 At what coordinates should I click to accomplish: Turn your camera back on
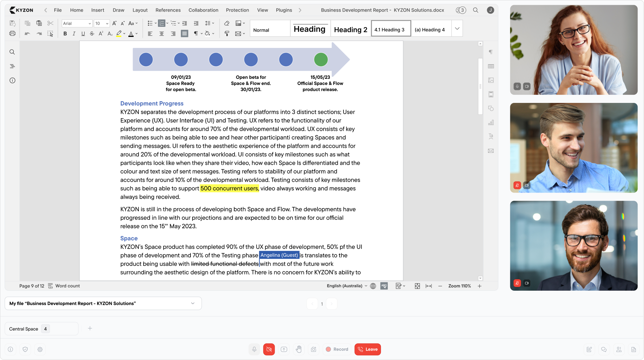tap(269, 349)
